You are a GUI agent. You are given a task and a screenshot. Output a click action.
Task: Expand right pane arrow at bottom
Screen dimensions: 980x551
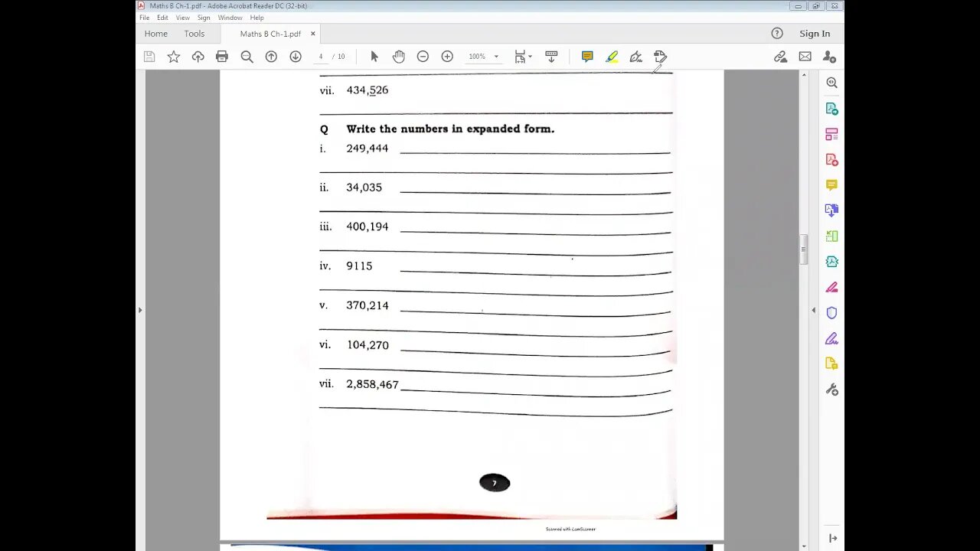[x=832, y=539]
